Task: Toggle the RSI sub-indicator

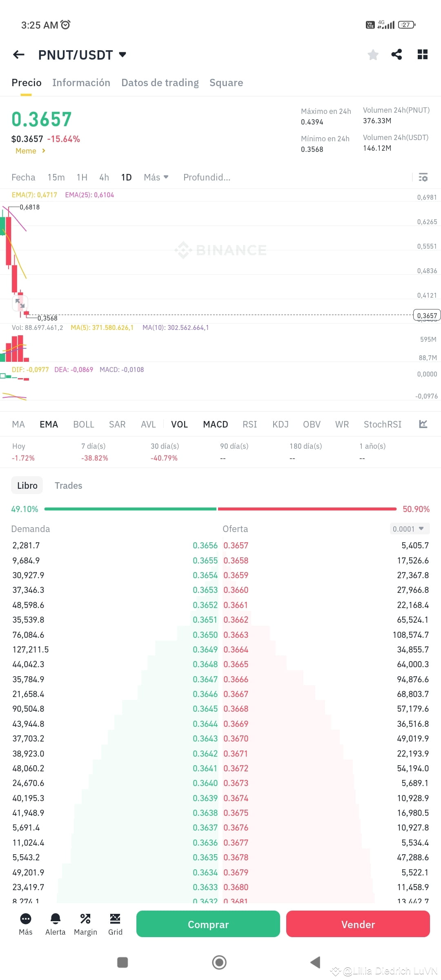Action: pyautogui.click(x=250, y=424)
